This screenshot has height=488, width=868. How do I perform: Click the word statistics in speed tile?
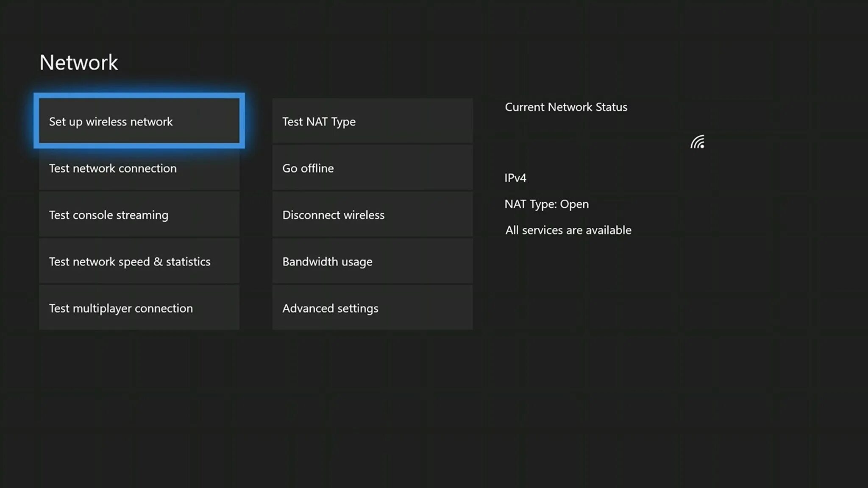[x=188, y=262]
